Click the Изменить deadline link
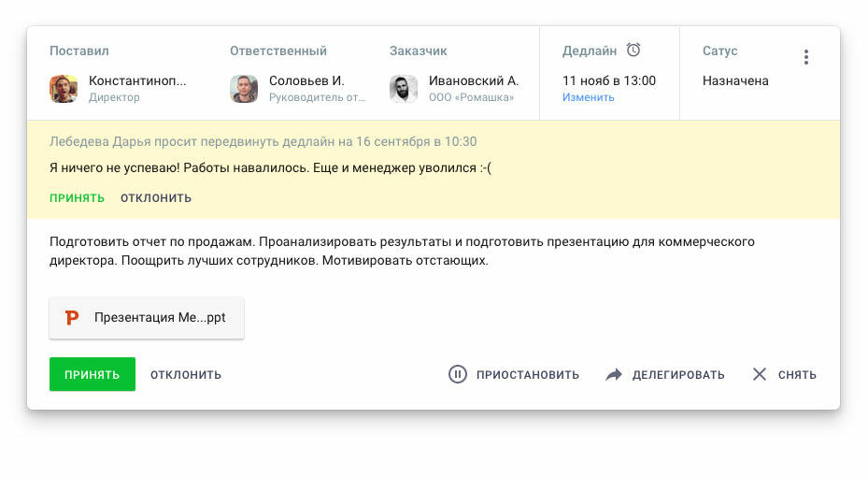 click(x=589, y=97)
